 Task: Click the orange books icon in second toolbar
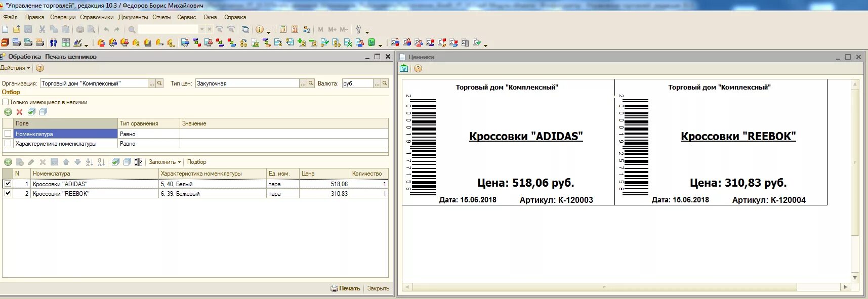(x=5, y=42)
